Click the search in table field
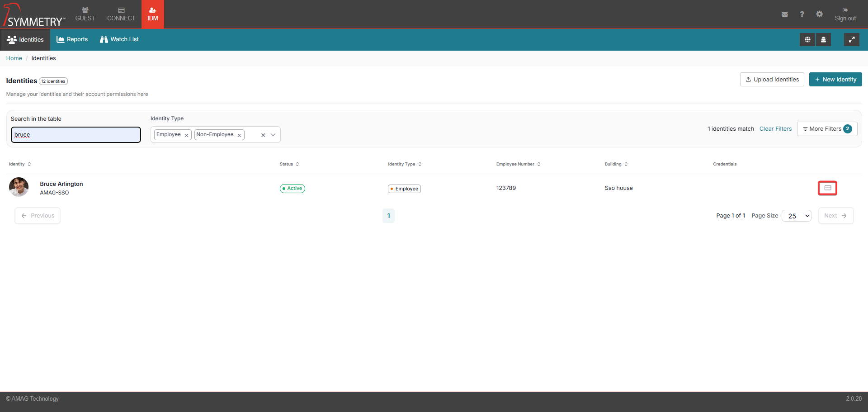 [x=76, y=135]
